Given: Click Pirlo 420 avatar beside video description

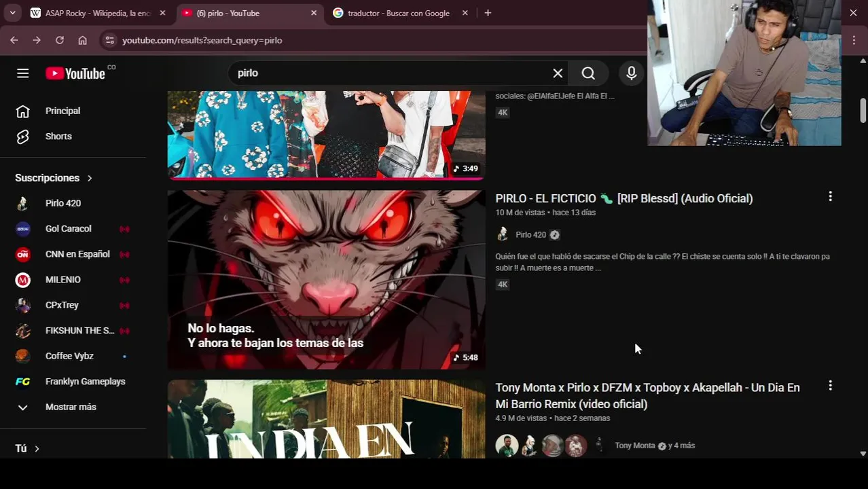Looking at the screenshot, I should [503, 234].
